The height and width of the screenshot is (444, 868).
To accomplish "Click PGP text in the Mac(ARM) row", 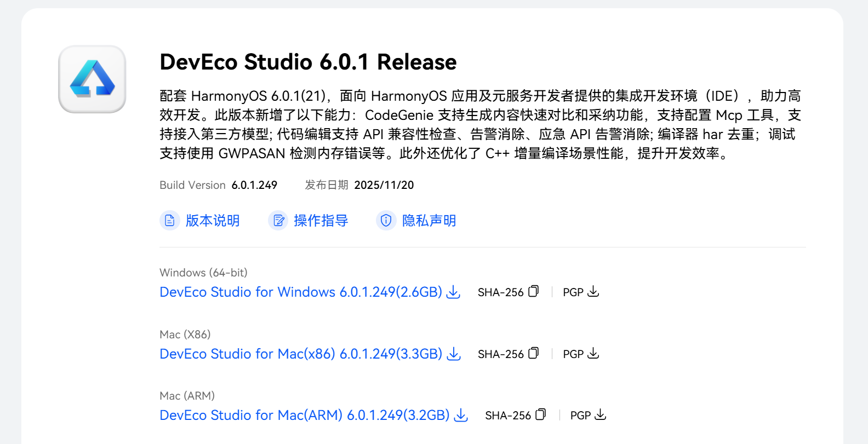I will coord(580,416).
